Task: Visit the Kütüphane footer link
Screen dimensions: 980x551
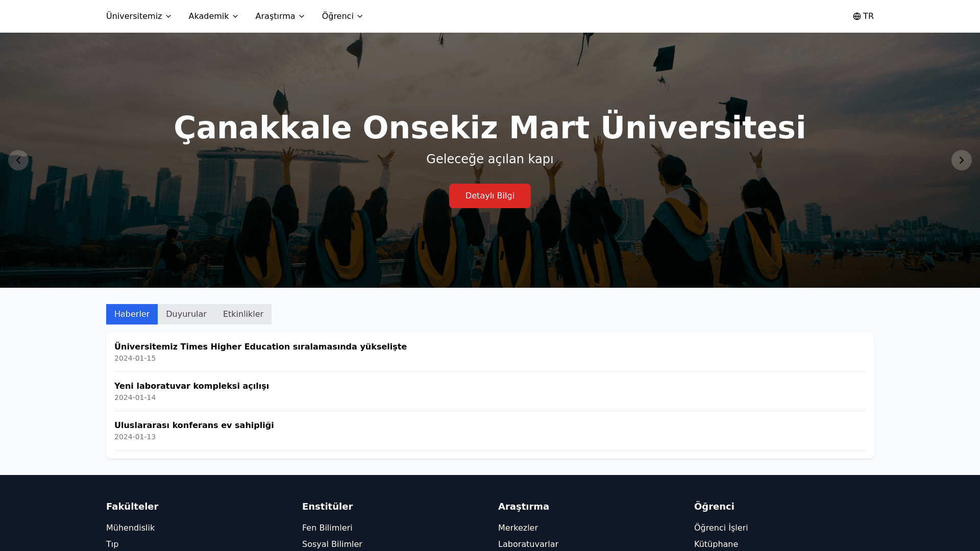Action: (x=716, y=544)
